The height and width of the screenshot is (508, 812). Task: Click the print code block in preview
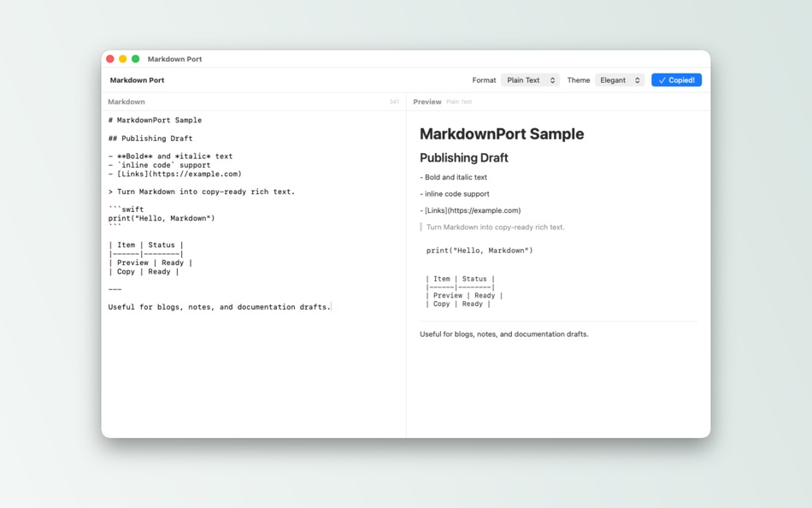coord(480,251)
